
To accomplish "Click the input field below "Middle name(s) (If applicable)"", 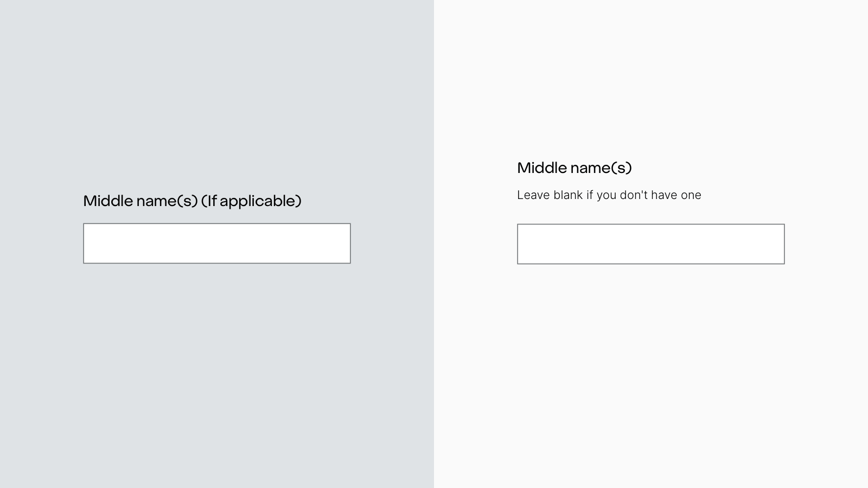I will point(216,243).
